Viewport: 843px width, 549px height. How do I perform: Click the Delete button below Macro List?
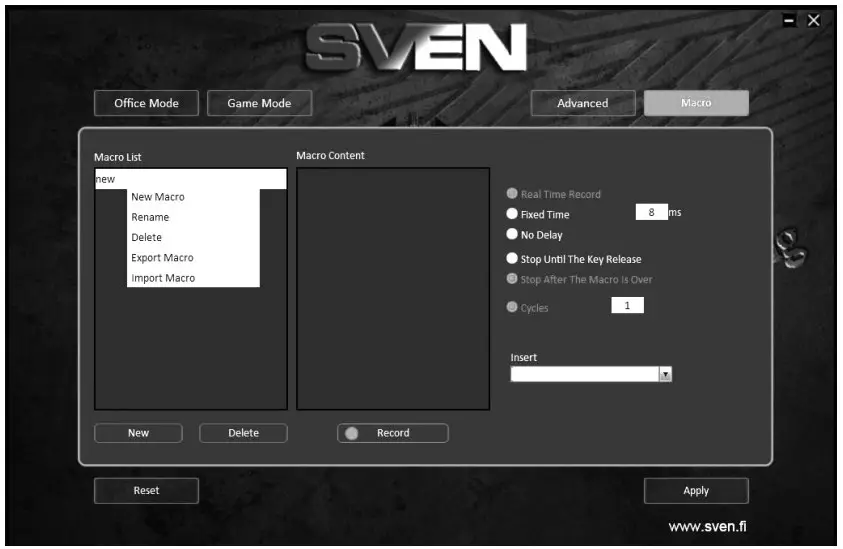pos(244,433)
